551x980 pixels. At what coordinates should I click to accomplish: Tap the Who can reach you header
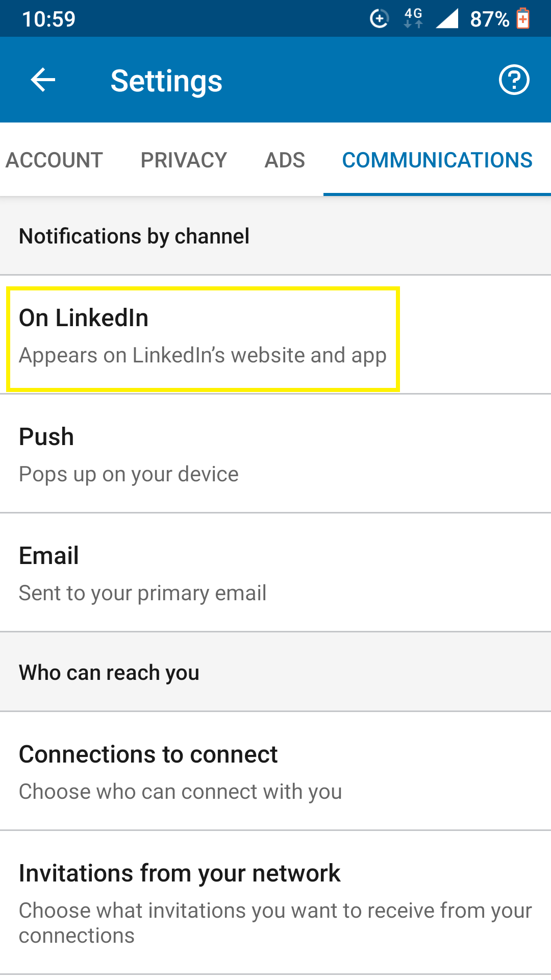pyautogui.click(x=109, y=673)
